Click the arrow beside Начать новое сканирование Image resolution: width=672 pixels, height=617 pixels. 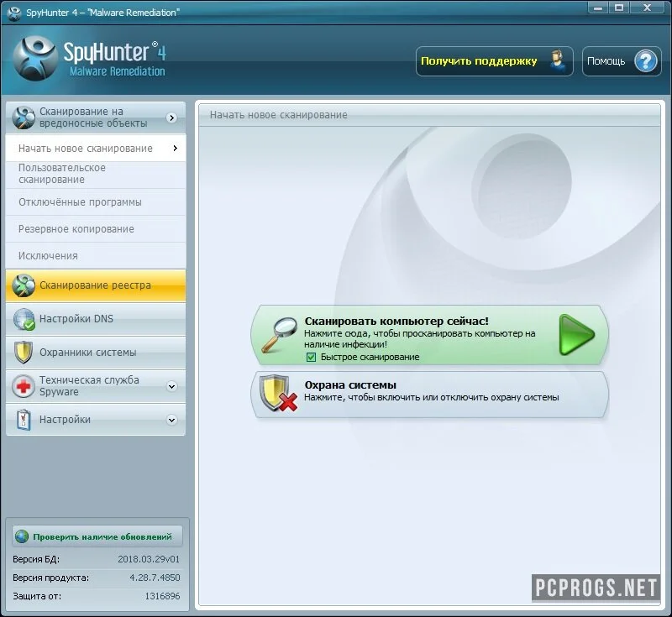[x=176, y=148]
